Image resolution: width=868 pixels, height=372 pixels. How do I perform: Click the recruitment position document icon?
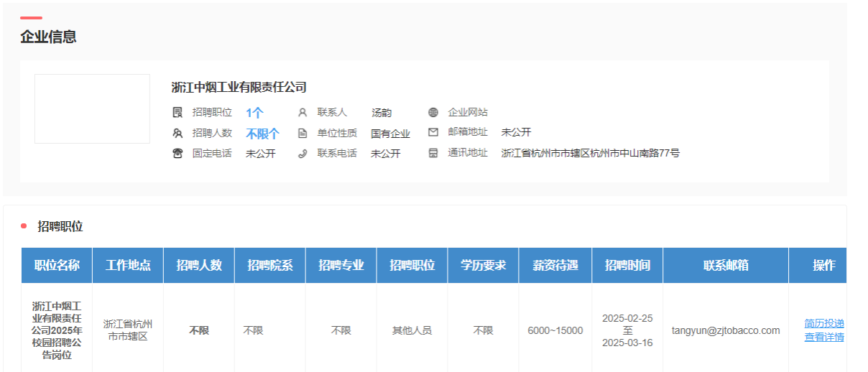coord(177,112)
